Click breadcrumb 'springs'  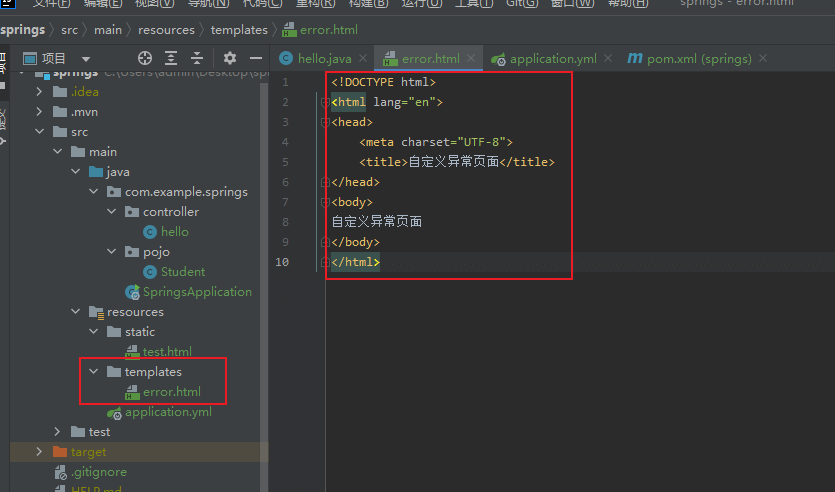22,30
